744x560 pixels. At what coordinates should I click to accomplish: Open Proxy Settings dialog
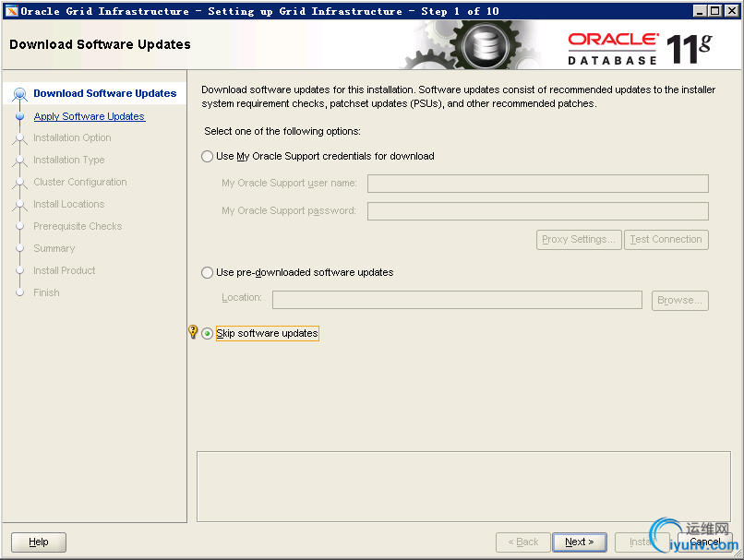click(x=579, y=240)
